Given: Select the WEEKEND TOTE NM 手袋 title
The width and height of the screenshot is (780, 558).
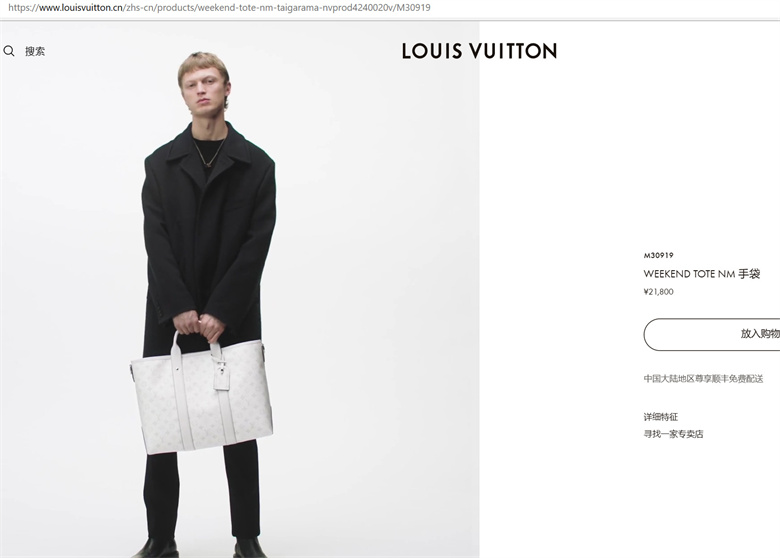Looking at the screenshot, I should pos(701,274).
